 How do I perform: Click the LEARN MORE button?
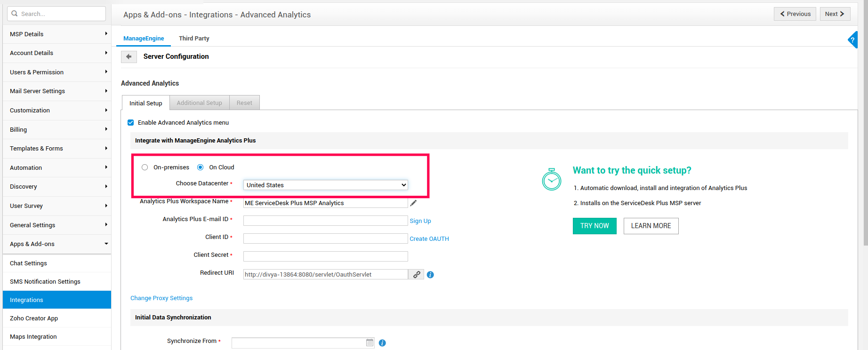[651, 226]
